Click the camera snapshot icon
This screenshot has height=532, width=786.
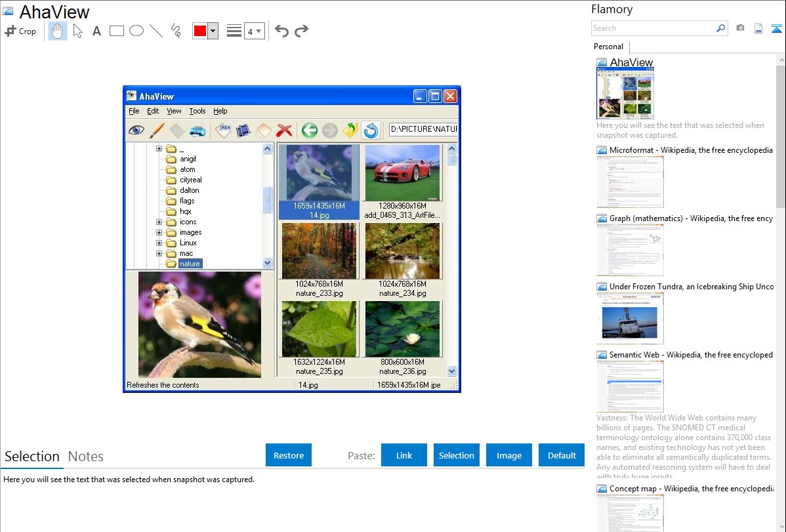740,28
